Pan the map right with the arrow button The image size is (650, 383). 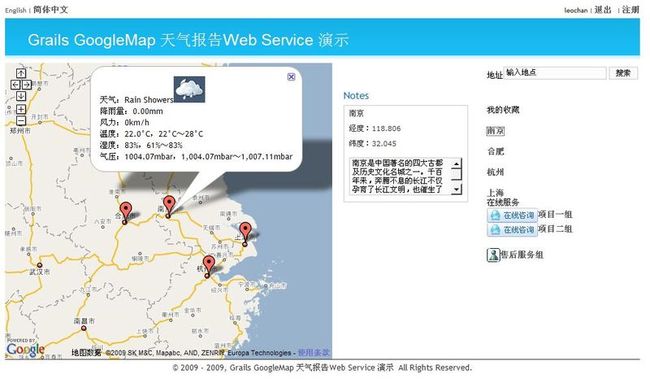[27, 85]
